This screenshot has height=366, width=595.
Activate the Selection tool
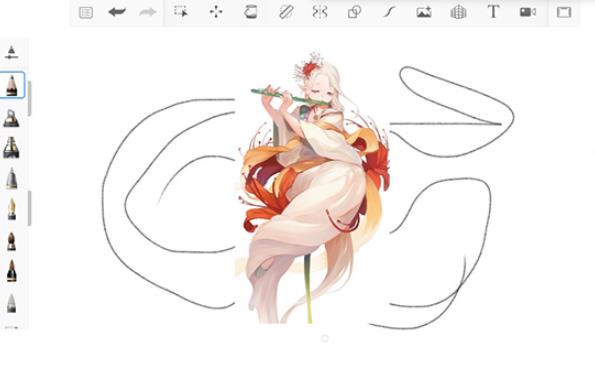(x=181, y=12)
